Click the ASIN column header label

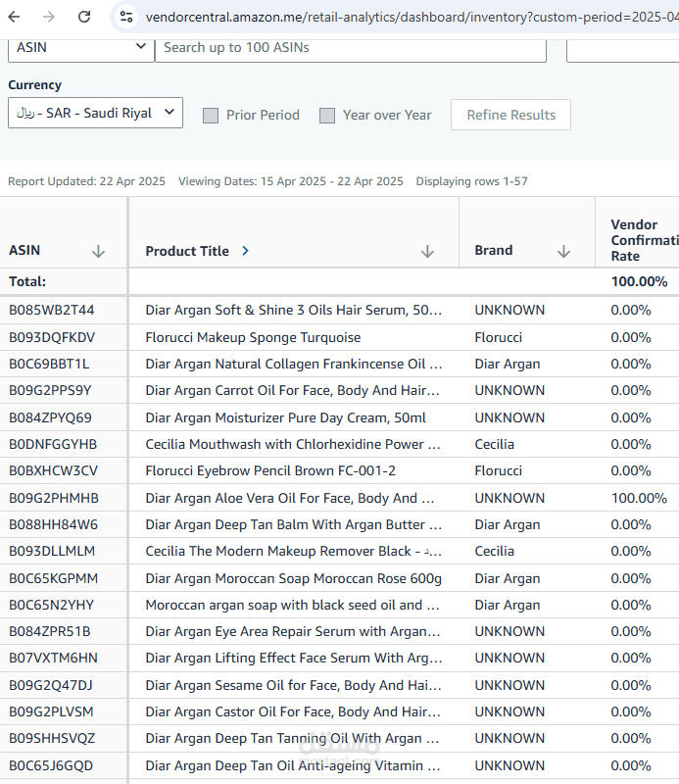pos(24,250)
